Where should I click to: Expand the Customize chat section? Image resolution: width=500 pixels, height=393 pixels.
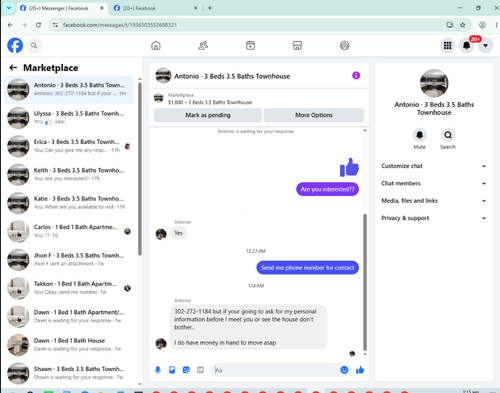[x=434, y=166]
